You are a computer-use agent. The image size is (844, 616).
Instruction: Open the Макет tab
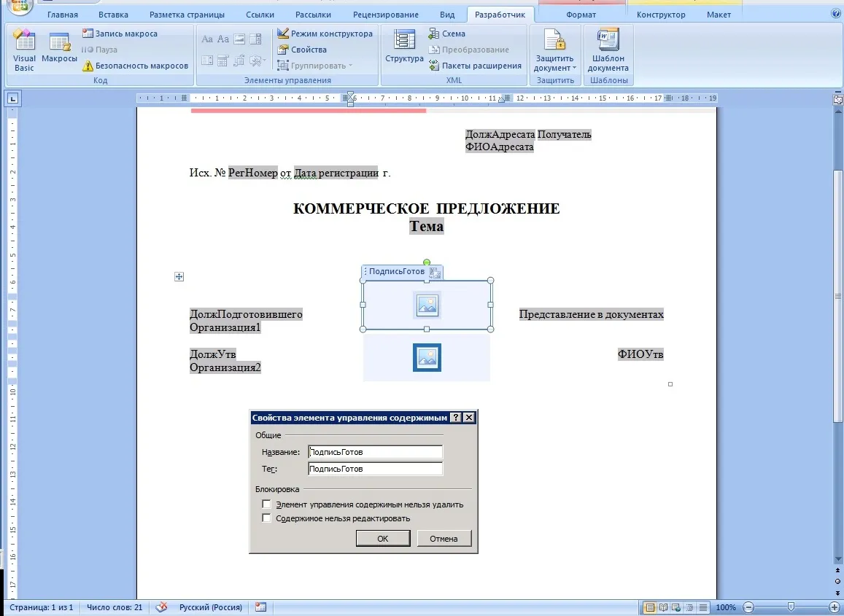(719, 15)
